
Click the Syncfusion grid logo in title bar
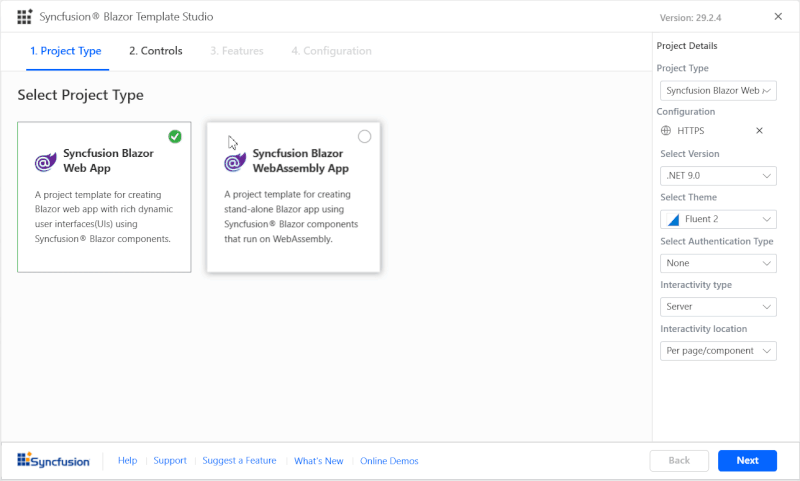tap(25, 17)
